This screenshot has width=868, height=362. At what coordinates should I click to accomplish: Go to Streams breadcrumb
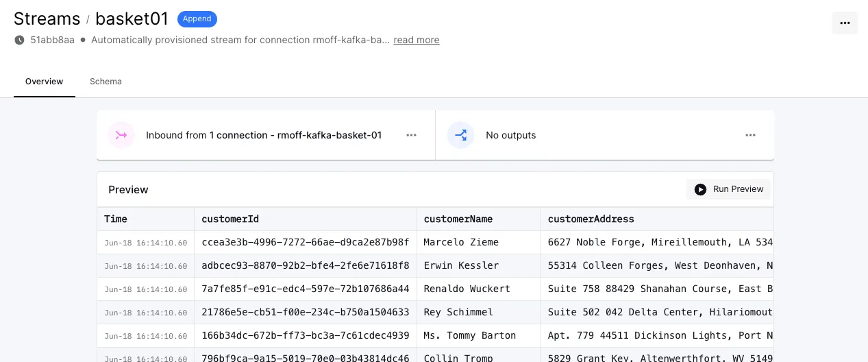click(47, 19)
